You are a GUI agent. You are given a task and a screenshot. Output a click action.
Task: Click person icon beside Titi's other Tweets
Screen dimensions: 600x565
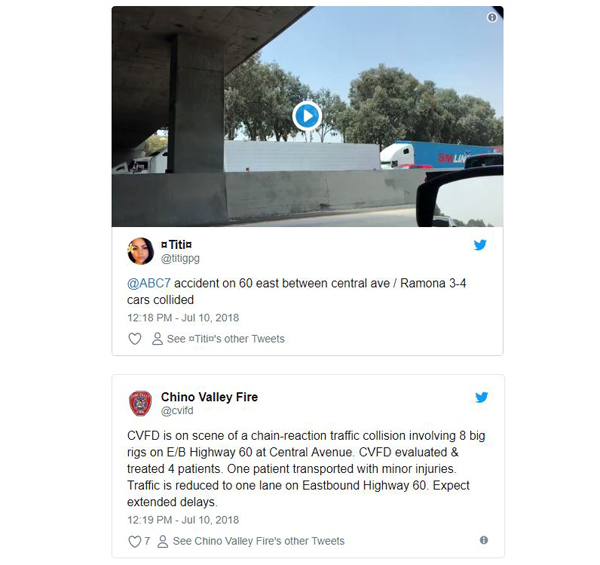coord(157,339)
